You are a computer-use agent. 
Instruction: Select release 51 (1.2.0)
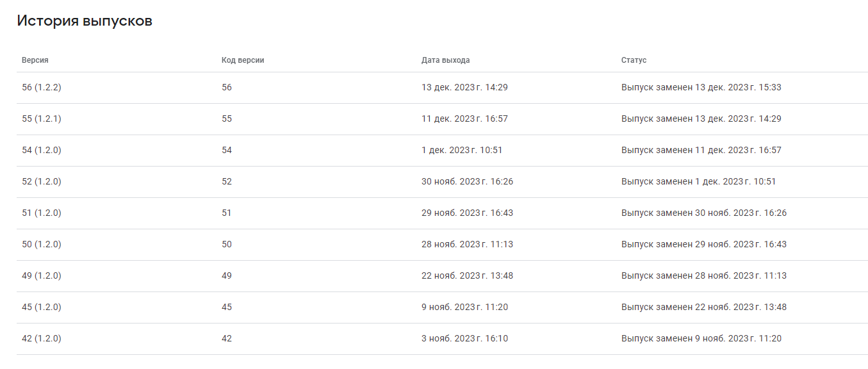coord(442,213)
